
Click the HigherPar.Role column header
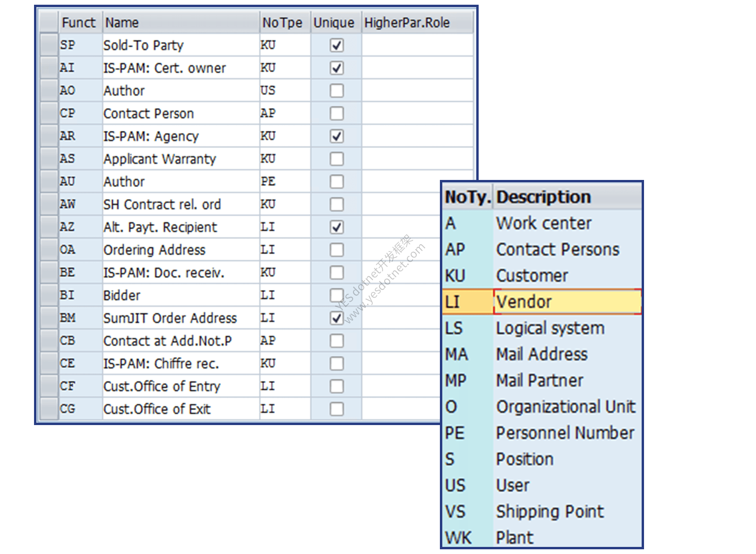click(417, 22)
